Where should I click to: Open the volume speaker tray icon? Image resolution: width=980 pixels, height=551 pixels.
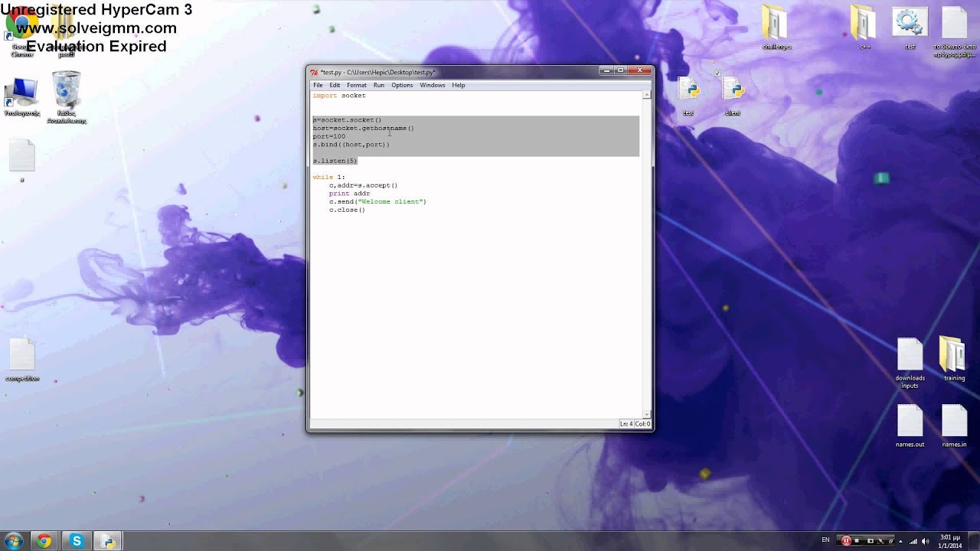click(x=925, y=541)
